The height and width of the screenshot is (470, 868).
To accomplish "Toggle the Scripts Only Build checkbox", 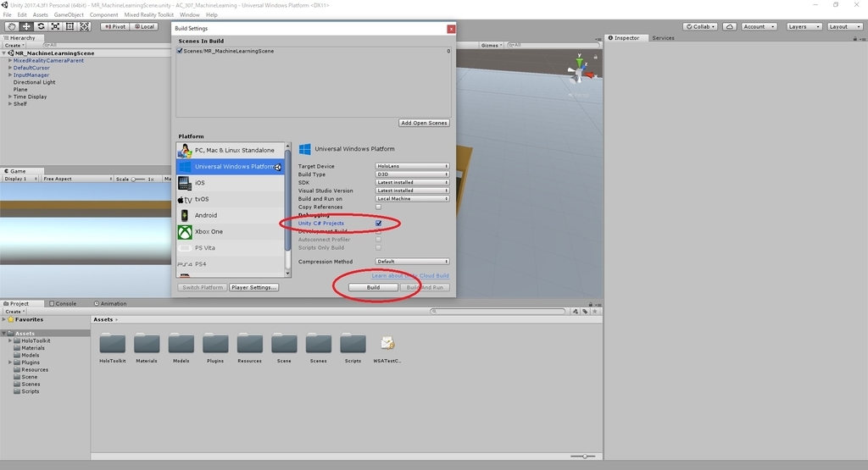I will pos(379,248).
